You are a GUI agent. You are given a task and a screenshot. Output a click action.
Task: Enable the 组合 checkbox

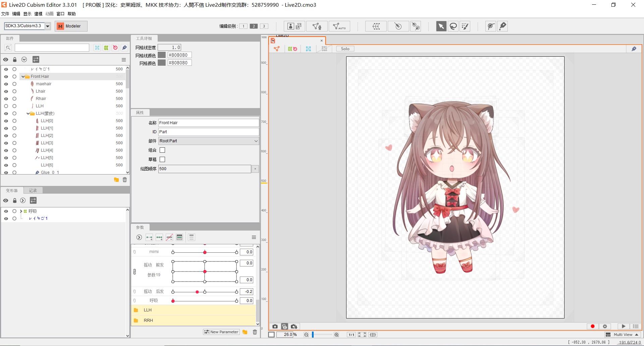[x=162, y=150]
